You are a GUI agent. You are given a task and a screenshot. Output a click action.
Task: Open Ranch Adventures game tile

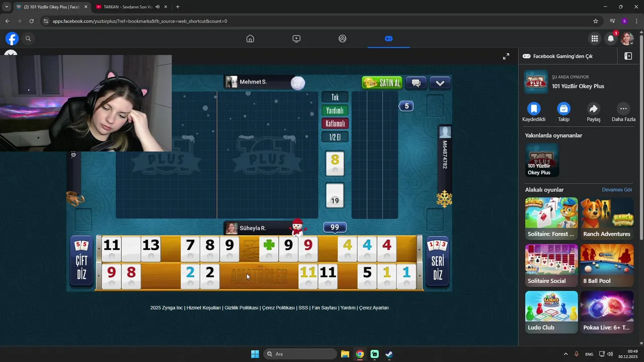(x=607, y=218)
